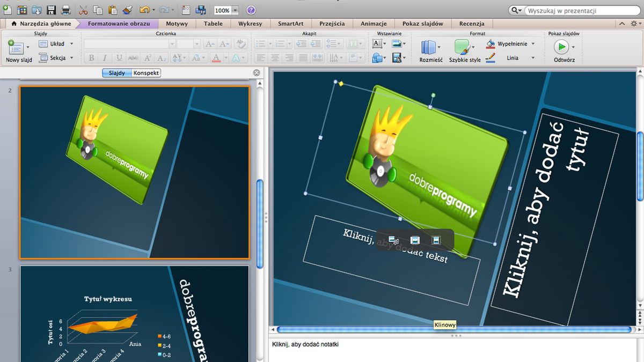Copy selection with the copy icon
Image resolution: width=644 pixels, height=362 pixels.
98,10
